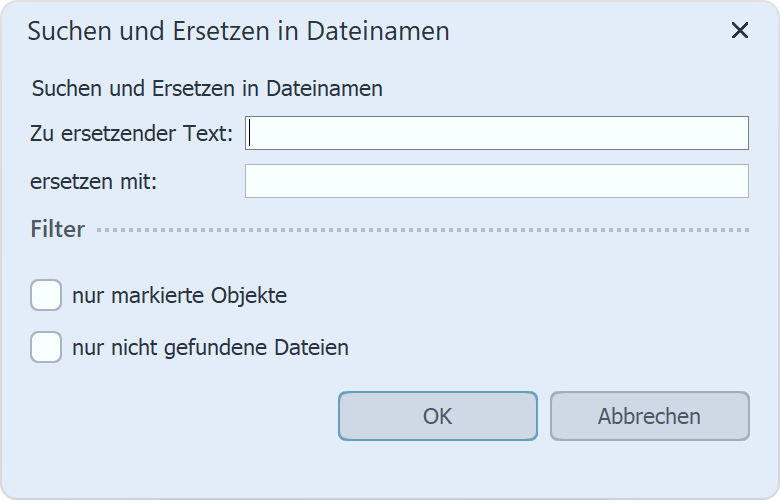Click the Filter section heading

pos(57,230)
